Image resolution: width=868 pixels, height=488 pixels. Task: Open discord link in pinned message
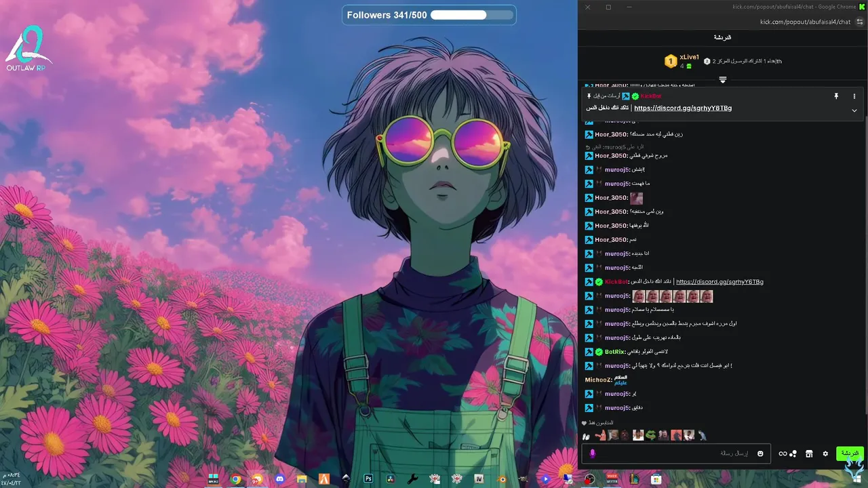(683, 108)
